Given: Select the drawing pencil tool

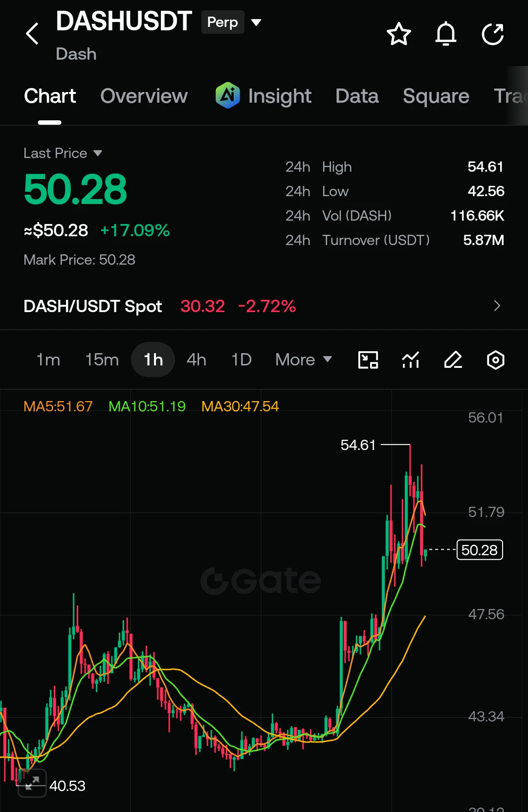Looking at the screenshot, I should (453, 360).
